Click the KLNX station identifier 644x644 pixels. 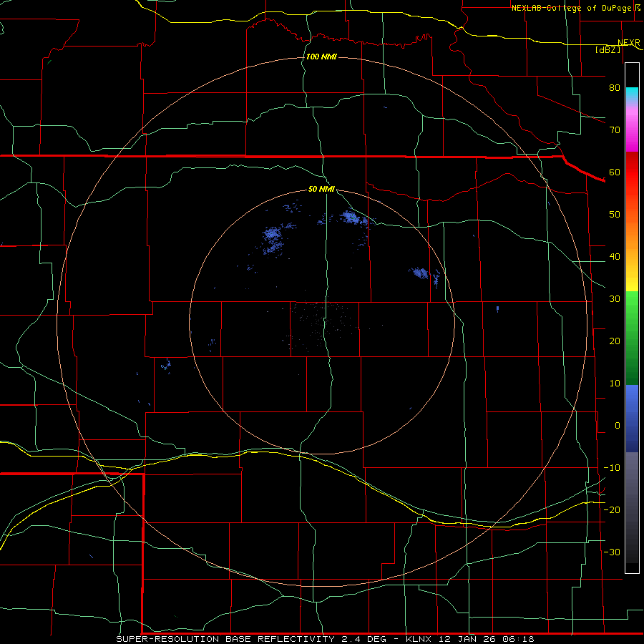(420, 639)
